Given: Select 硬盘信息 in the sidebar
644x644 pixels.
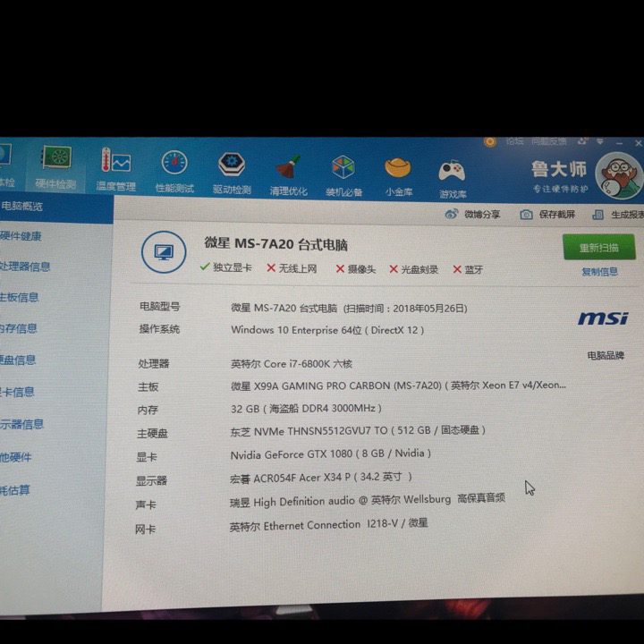Looking at the screenshot, I should tap(18, 360).
